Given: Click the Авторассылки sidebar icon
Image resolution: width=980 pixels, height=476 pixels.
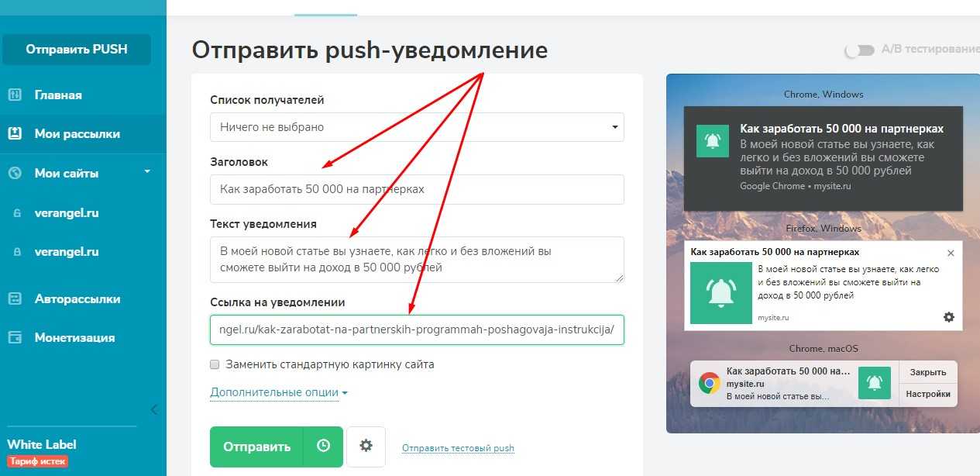Looking at the screenshot, I should [15, 298].
